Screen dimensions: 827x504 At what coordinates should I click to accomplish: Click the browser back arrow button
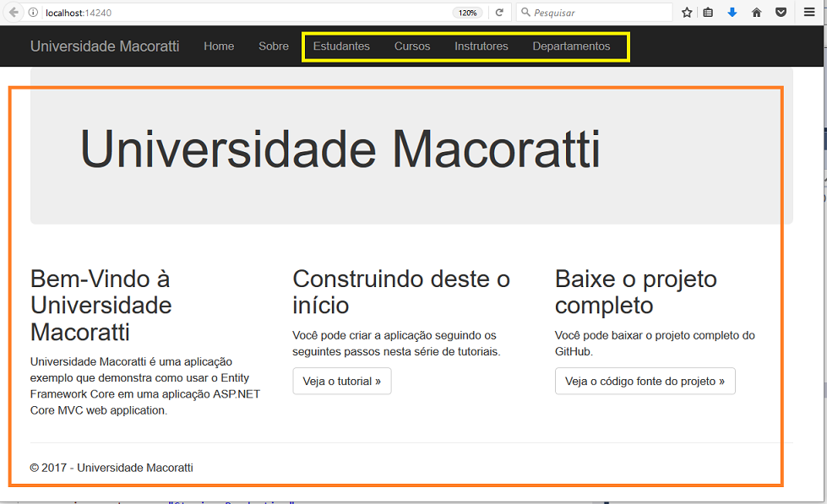tap(14, 12)
